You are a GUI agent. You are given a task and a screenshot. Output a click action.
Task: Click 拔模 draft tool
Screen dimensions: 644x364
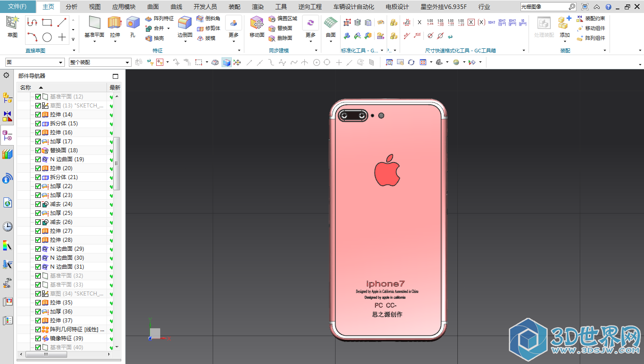tap(206, 39)
